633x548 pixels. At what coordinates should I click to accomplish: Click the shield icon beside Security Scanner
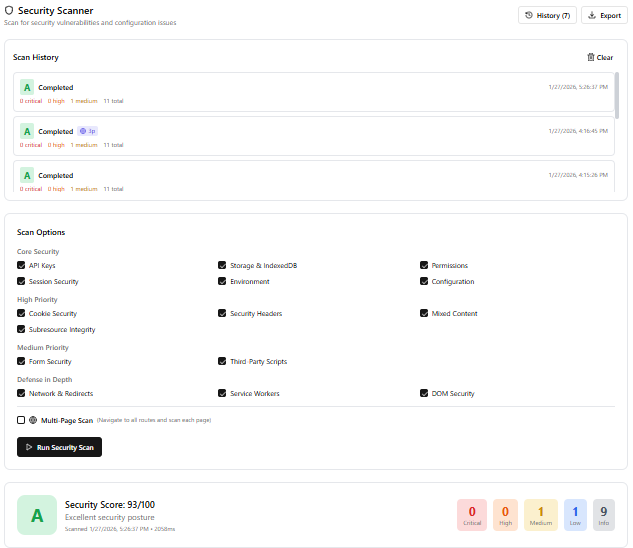tap(9, 10)
